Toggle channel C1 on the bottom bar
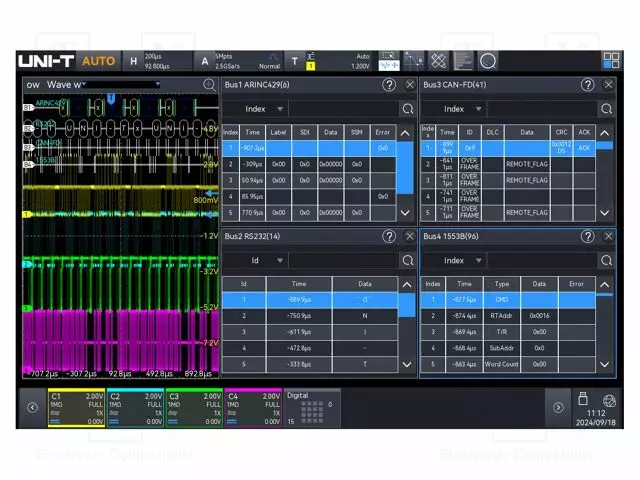The height and width of the screenshot is (480, 640). (76, 407)
